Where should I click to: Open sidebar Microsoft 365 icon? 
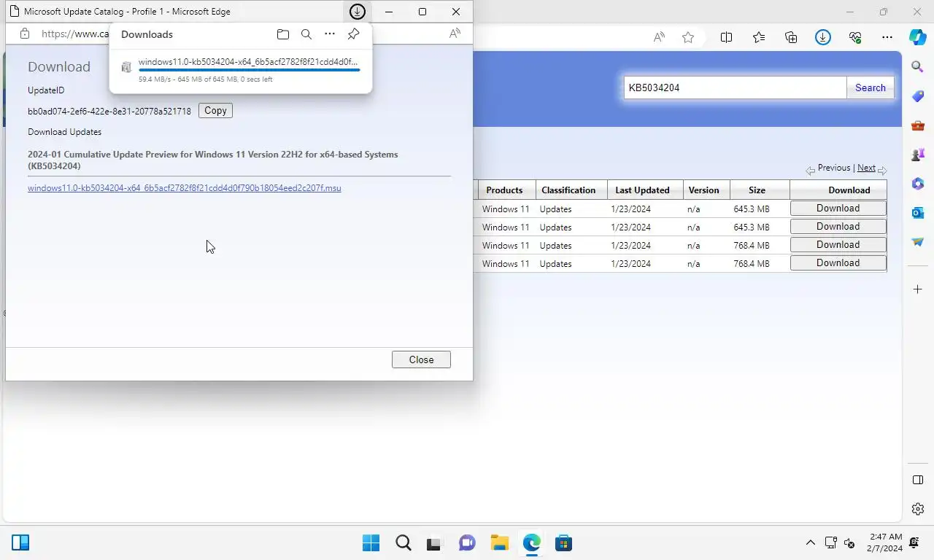918,184
